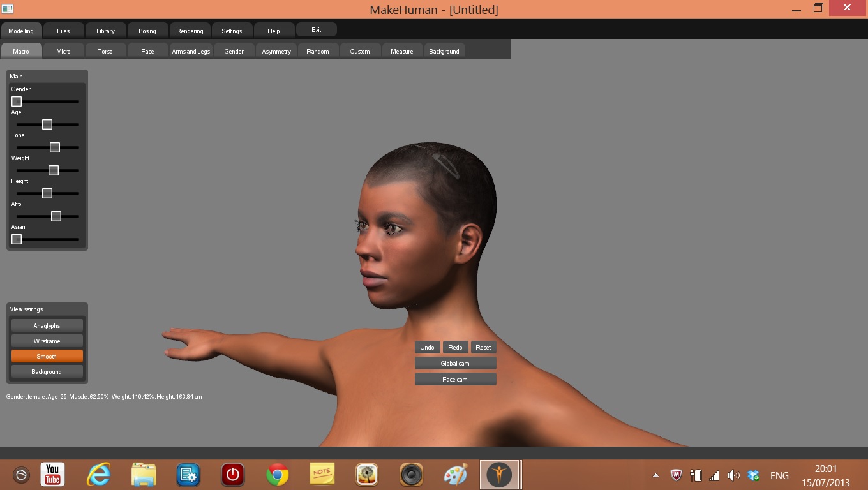Open the Rendering menu

point(189,30)
